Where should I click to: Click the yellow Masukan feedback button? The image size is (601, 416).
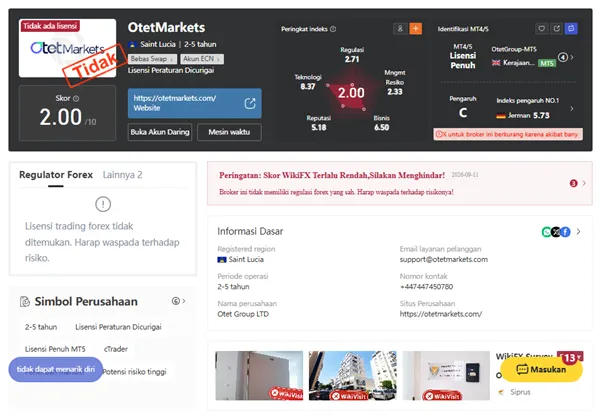tap(542, 370)
